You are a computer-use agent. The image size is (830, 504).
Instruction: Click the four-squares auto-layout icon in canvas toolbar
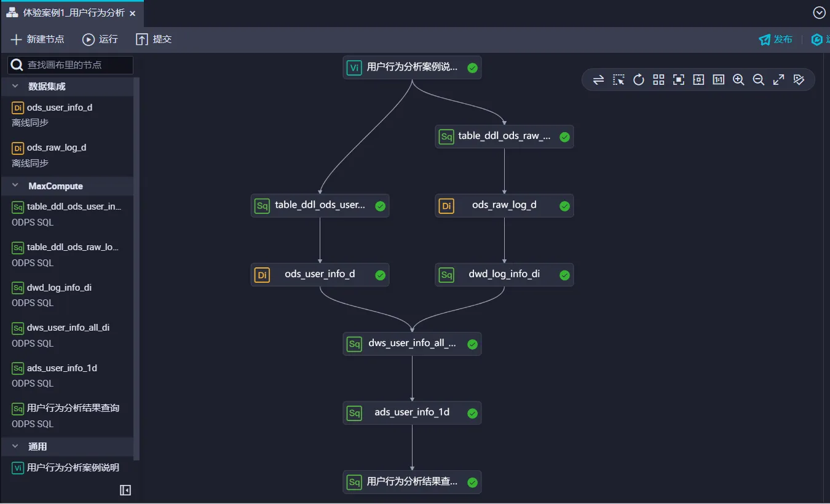[x=658, y=80]
